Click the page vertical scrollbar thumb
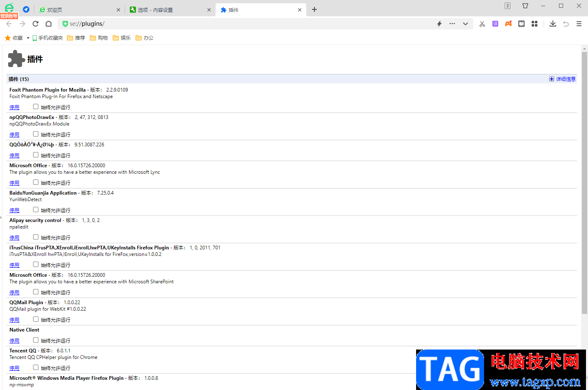The width and height of the screenshot is (588, 390). pos(584,183)
